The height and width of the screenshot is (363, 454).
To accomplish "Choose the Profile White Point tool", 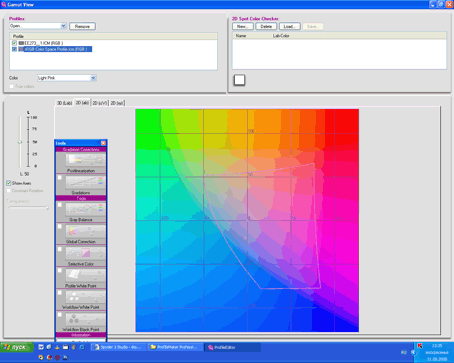I will pyautogui.click(x=85, y=275).
